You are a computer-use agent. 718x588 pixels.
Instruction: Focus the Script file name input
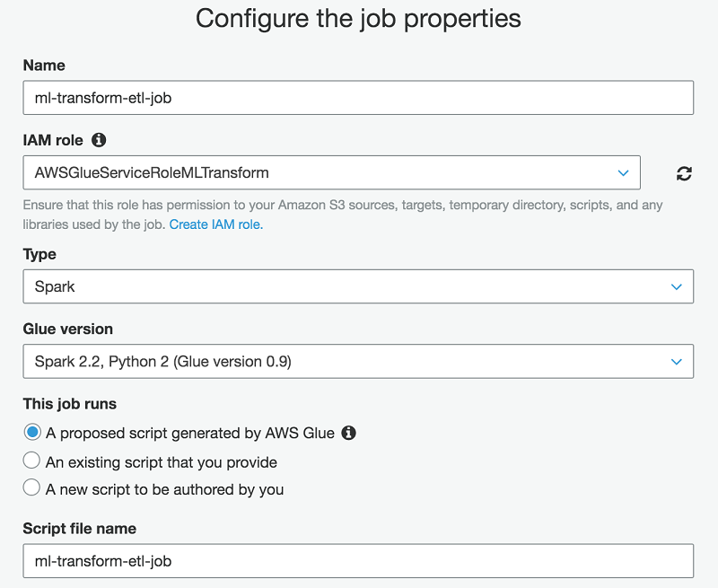[x=357, y=561]
